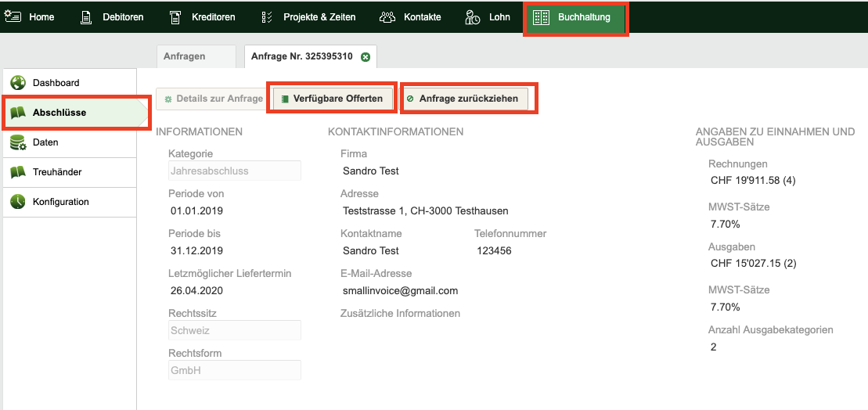The width and height of the screenshot is (868, 410).
Task: Click the Projekte & Zeiten checklist icon
Action: pos(267,17)
